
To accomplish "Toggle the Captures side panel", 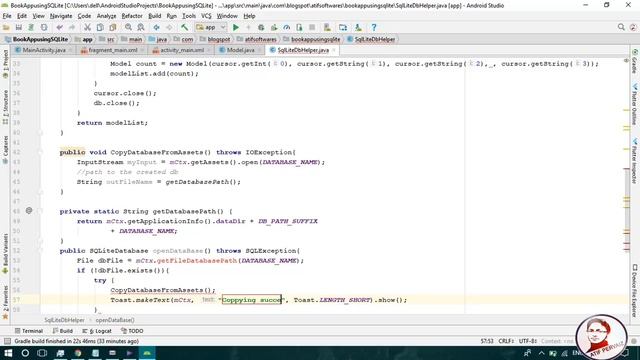I will coord(5,149).
